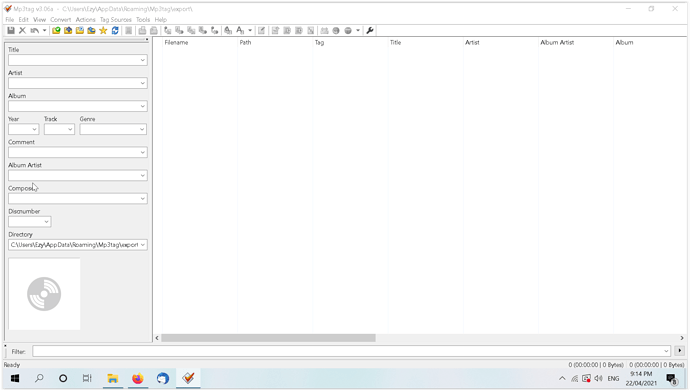Open the Tools menu

click(143, 20)
